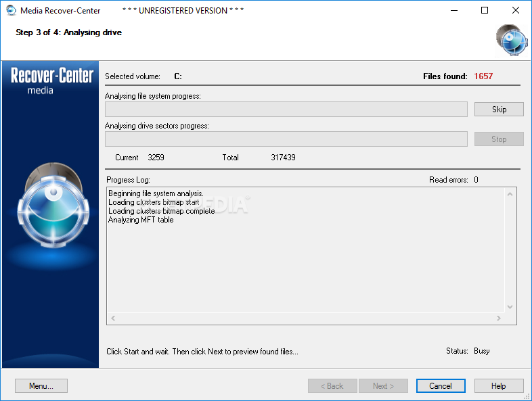Select 'Analyzing MFT table' log line
This screenshot has width=532, height=401.
coord(141,220)
